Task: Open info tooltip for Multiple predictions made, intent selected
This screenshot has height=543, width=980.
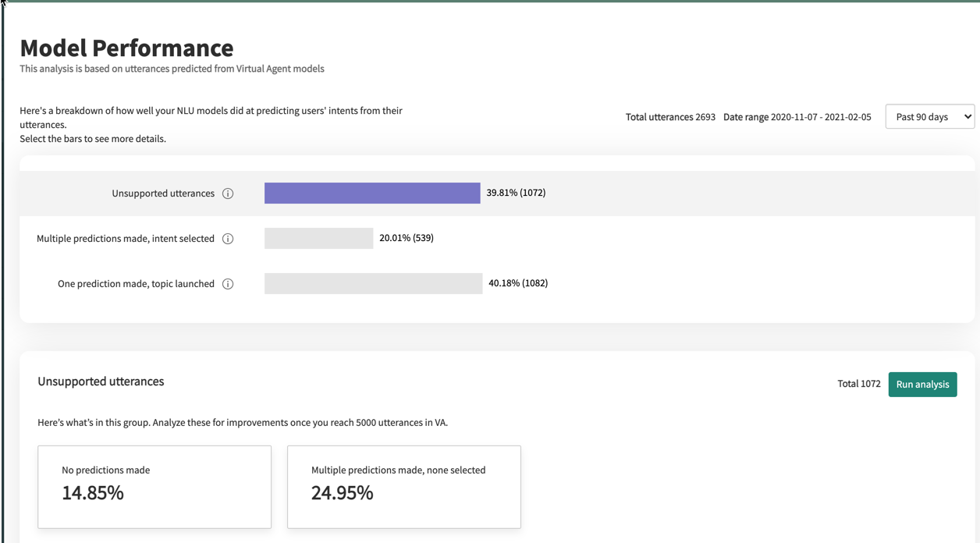Action: click(x=227, y=238)
